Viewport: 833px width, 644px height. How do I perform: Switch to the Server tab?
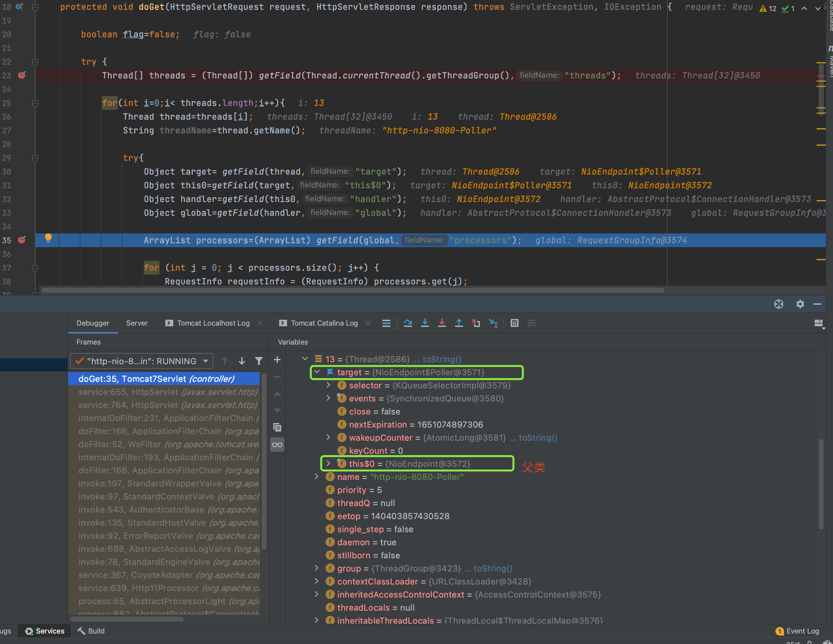pos(137,323)
